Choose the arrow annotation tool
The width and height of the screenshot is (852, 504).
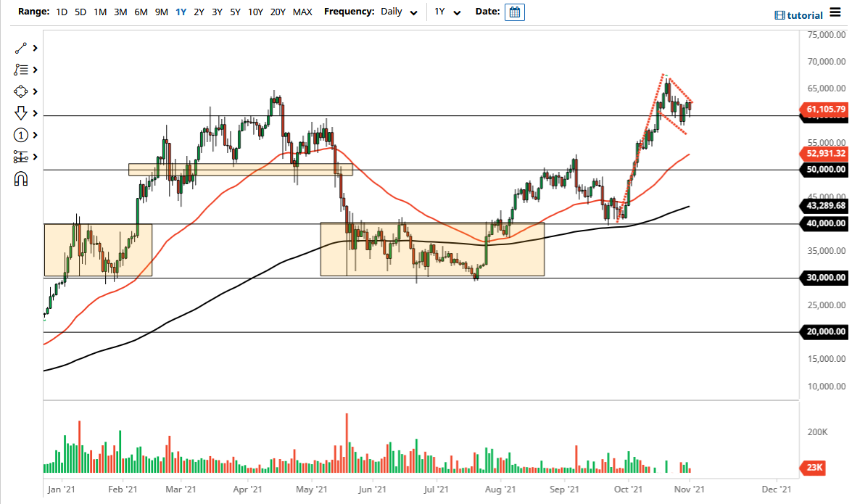pos(20,113)
